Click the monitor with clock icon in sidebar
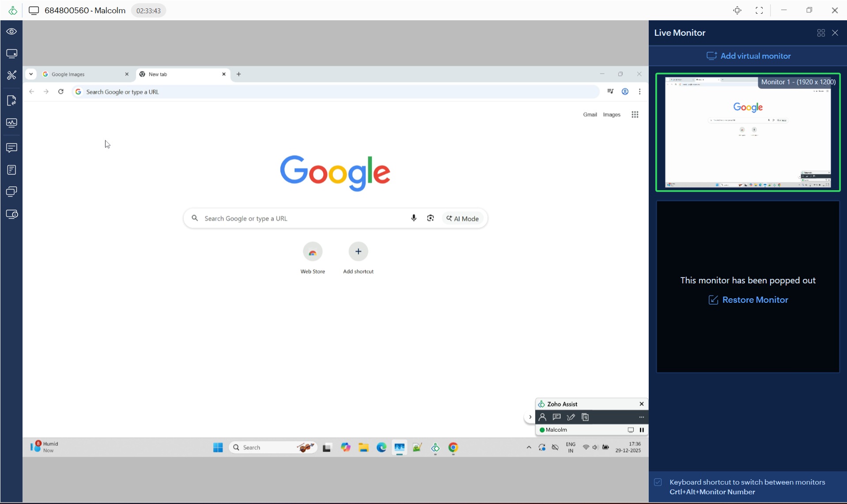847x504 pixels. tap(11, 214)
